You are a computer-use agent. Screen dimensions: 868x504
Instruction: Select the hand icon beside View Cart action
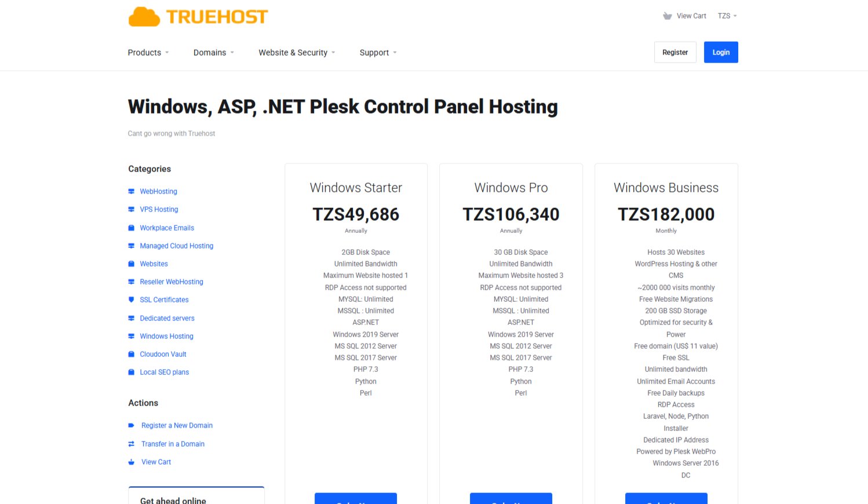[132, 462]
